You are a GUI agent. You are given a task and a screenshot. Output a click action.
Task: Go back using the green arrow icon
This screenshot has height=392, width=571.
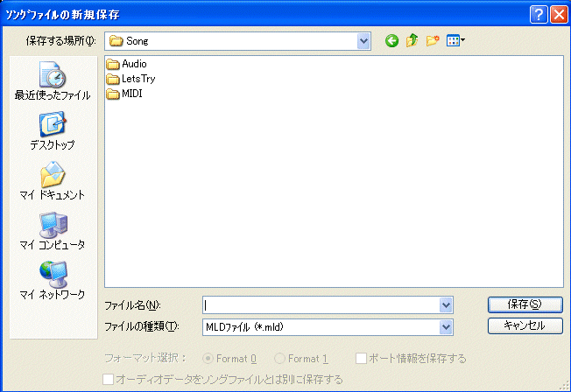tap(391, 41)
